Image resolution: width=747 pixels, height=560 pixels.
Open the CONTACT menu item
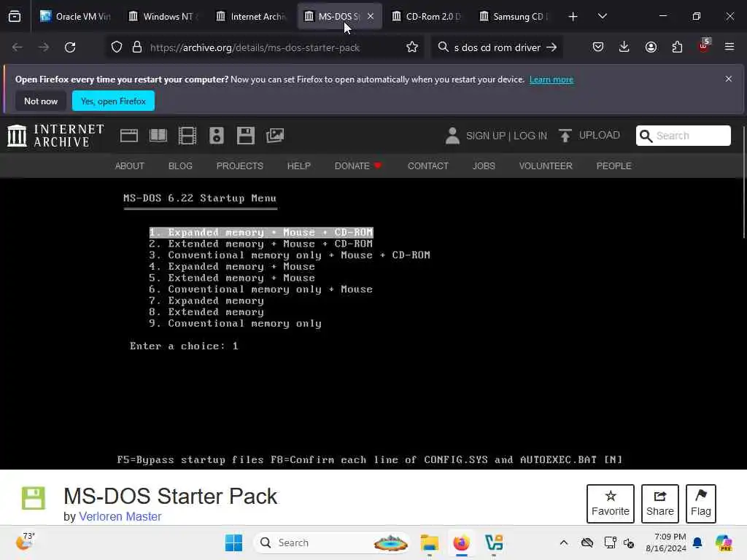(x=427, y=166)
